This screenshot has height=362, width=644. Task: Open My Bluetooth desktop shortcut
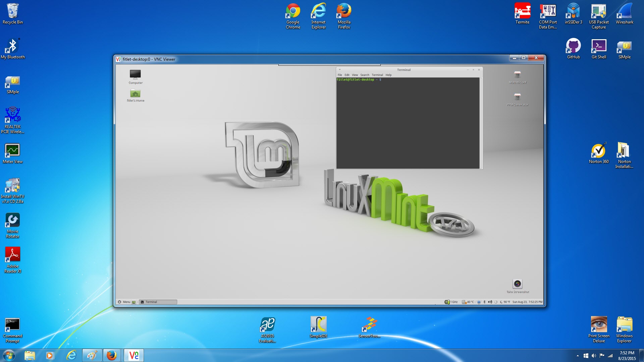13,49
